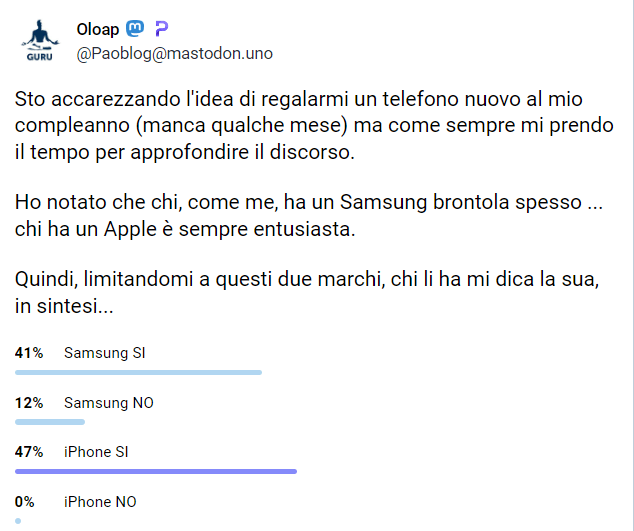Click the 41% poll result figure
Viewport: 634px width, 531px height.
[x=29, y=353]
